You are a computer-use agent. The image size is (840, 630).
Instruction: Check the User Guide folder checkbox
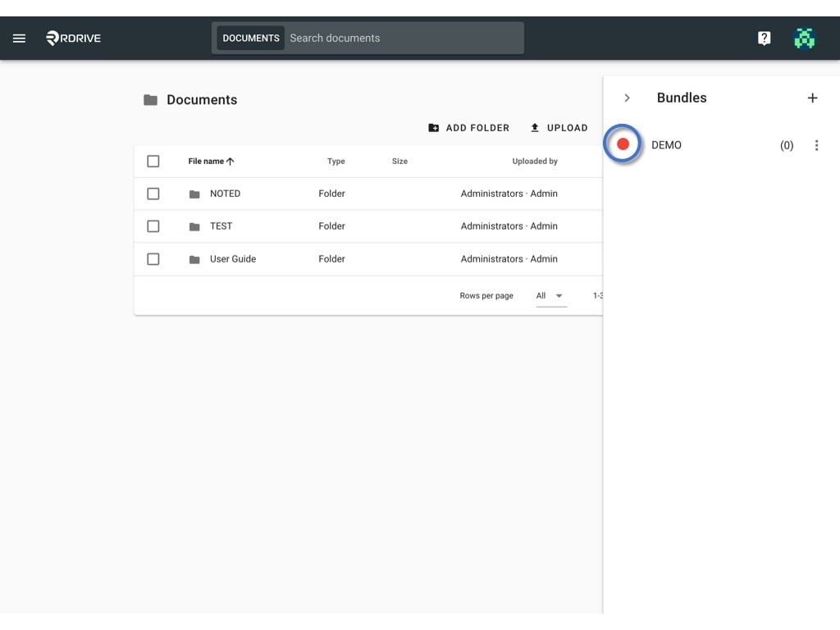tap(153, 258)
